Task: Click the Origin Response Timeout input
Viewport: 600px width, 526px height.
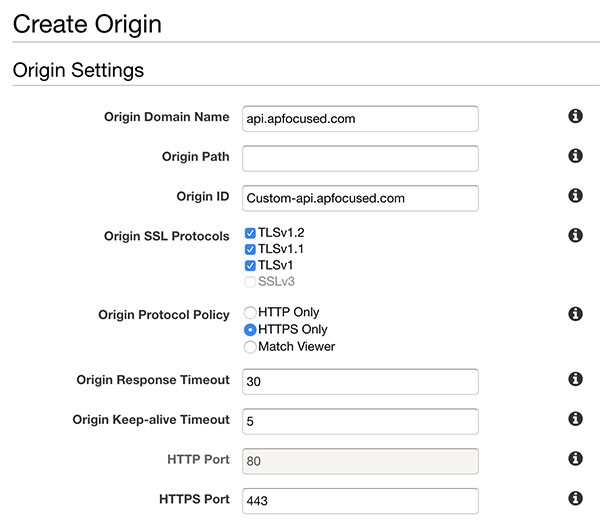Action: [x=360, y=382]
